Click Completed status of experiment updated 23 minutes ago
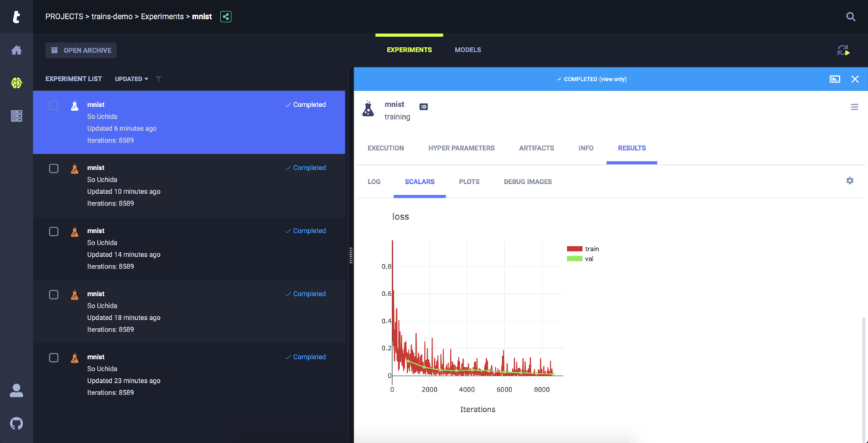This screenshot has height=443, width=868. click(306, 357)
